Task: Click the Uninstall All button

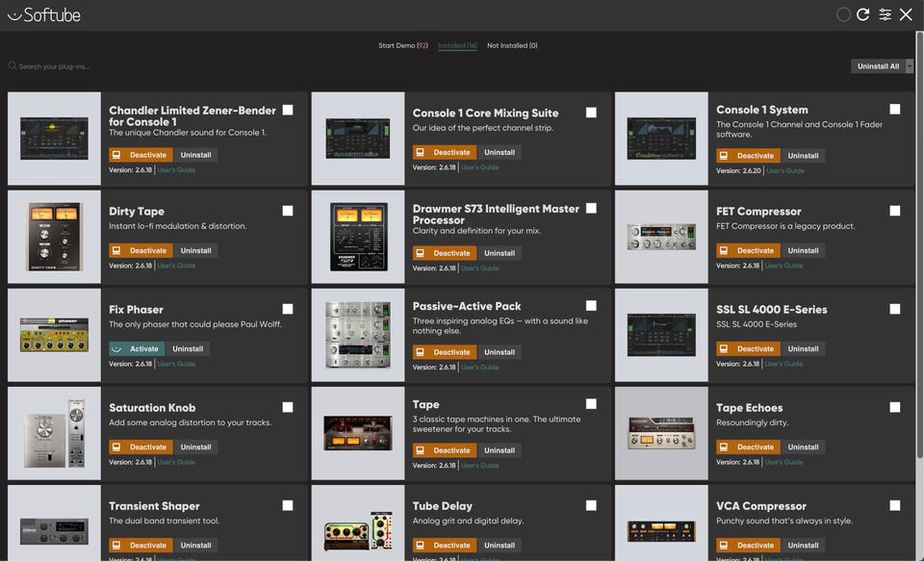Action: [878, 66]
